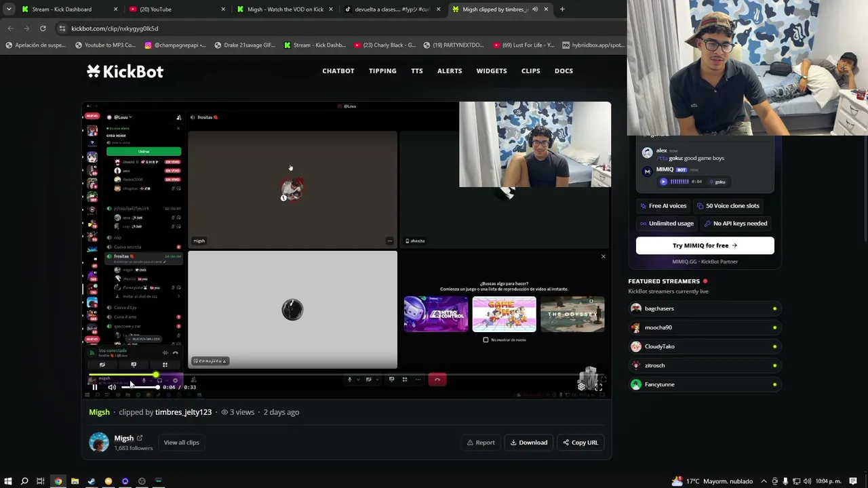Open the taskbar weather widget

712,481
